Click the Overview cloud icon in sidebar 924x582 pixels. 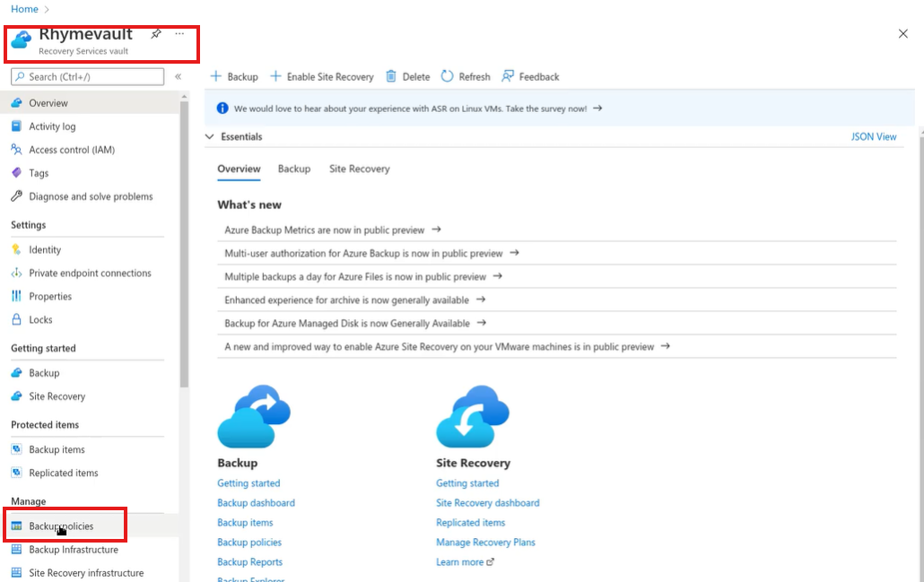pyautogui.click(x=16, y=103)
